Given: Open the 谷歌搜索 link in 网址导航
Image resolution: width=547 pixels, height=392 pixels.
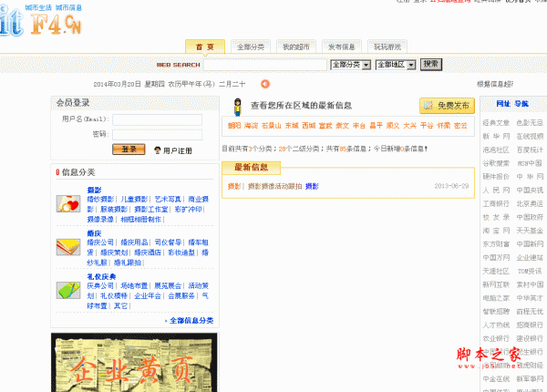Looking at the screenshot, I should pyautogui.click(x=496, y=163).
